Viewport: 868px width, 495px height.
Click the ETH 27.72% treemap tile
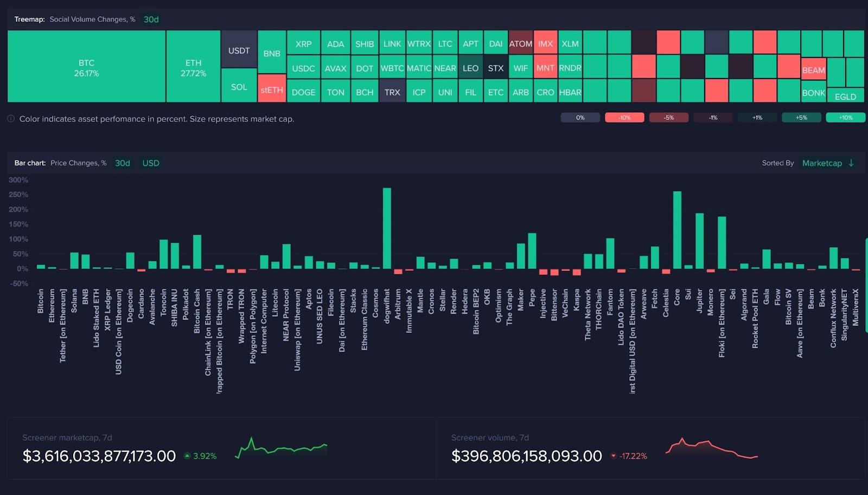coord(193,66)
